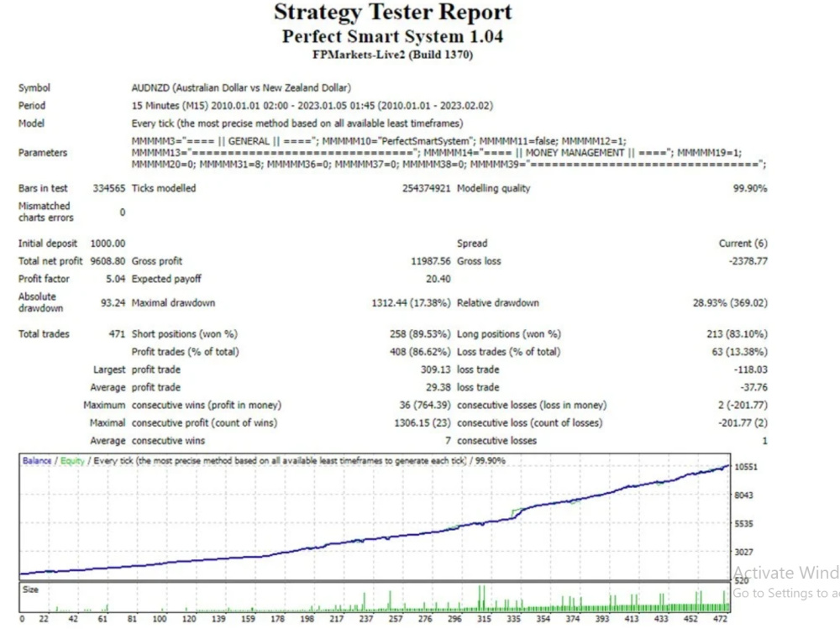Click the 'Mismatched charts errors' label
Image resolution: width=840 pixels, height=629 pixels.
click(45, 212)
